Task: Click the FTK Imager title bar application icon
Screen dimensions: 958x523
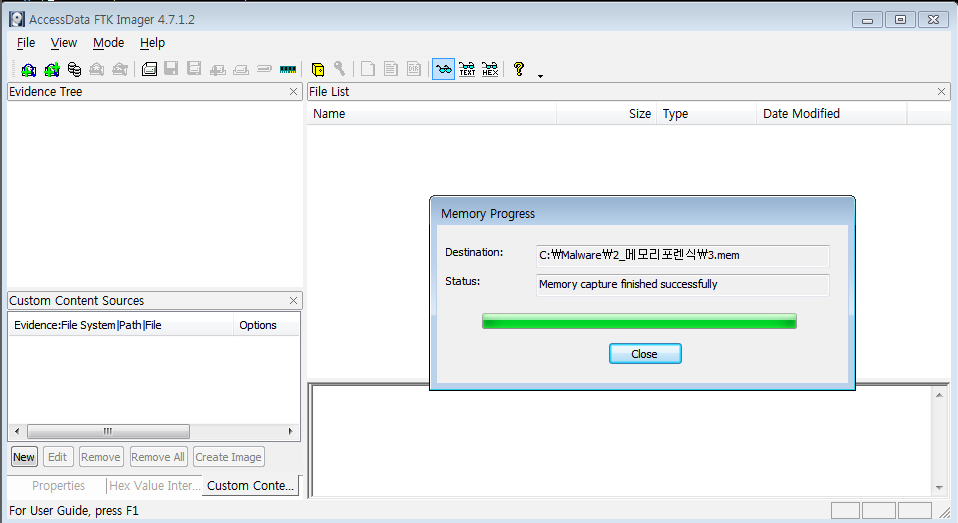Action: click(x=17, y=19)
